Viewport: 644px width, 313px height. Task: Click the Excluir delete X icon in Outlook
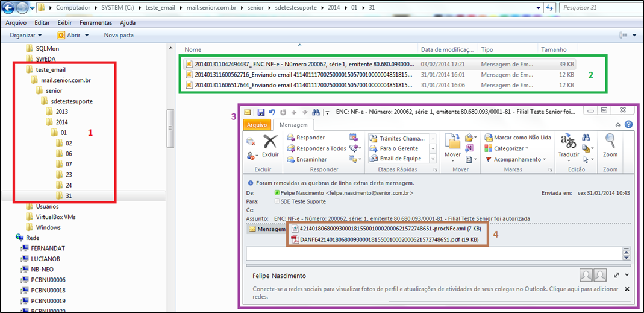click(x=270, y=142)
